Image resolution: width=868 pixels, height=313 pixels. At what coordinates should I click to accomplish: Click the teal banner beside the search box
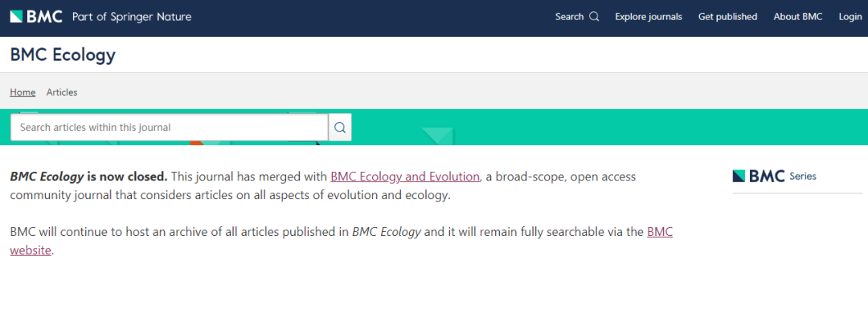[x=609, y=127]
